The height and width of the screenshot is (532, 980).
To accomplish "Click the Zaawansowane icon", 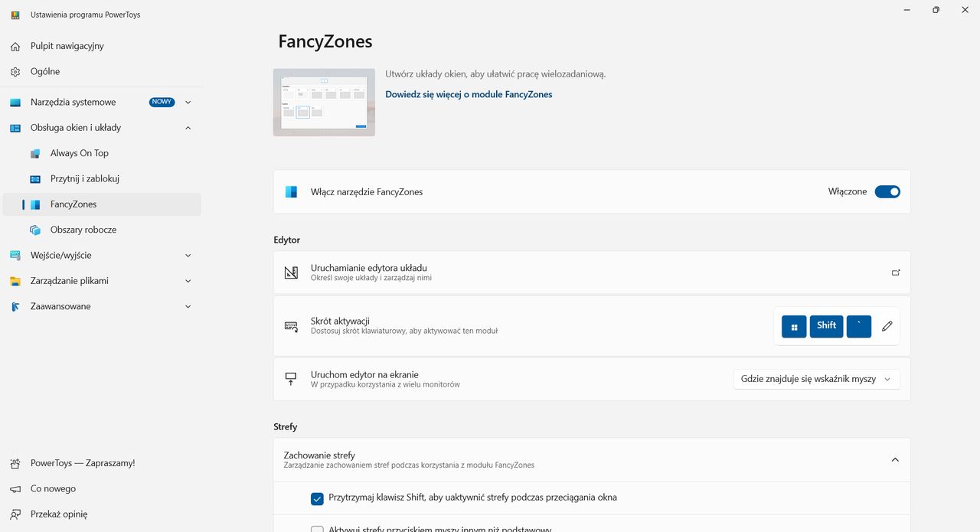I will tap(15, 306).
